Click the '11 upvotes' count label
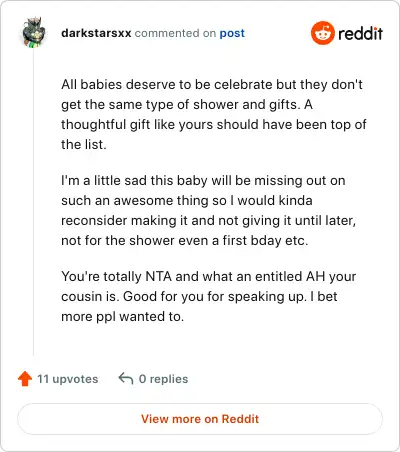The height and width of the screenshot is (452, 400). [x=67, y=379]
